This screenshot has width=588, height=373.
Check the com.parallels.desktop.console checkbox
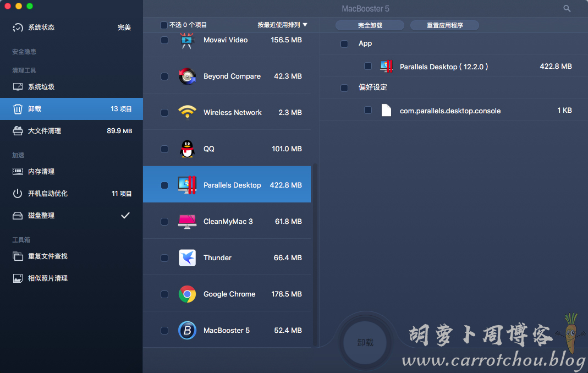coord(368,110)
